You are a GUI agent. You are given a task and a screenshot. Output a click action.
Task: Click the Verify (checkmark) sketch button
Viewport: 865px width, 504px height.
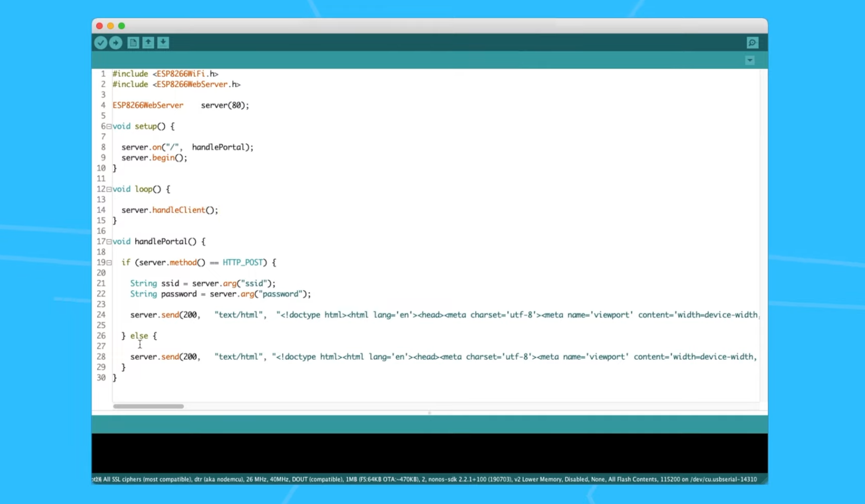(101, 42)
